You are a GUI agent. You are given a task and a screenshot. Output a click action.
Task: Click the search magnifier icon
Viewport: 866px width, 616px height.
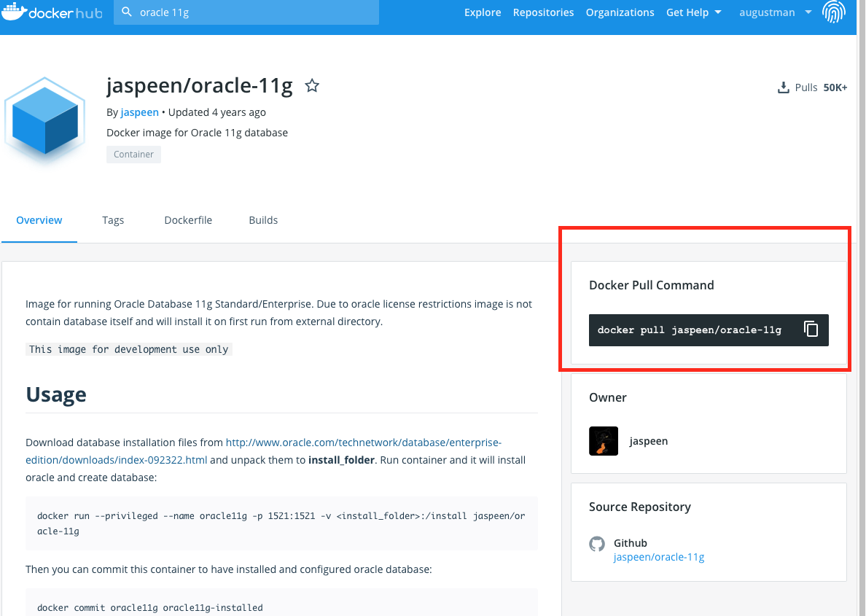point(127,12)
